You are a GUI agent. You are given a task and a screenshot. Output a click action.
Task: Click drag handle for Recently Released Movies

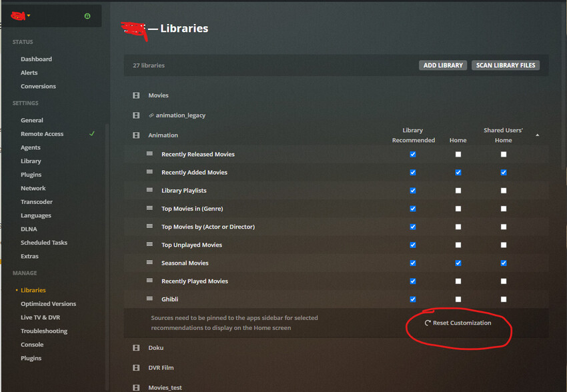(x=149, y=153)
